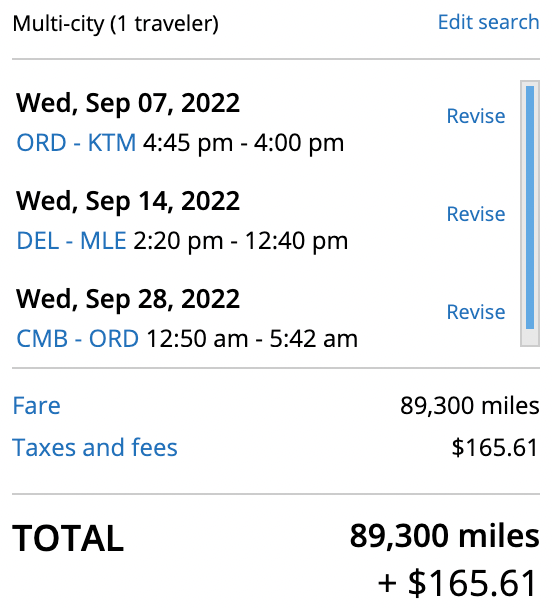
Task: Show the Taxes and fees breakdown
Action: coord(95,447)
